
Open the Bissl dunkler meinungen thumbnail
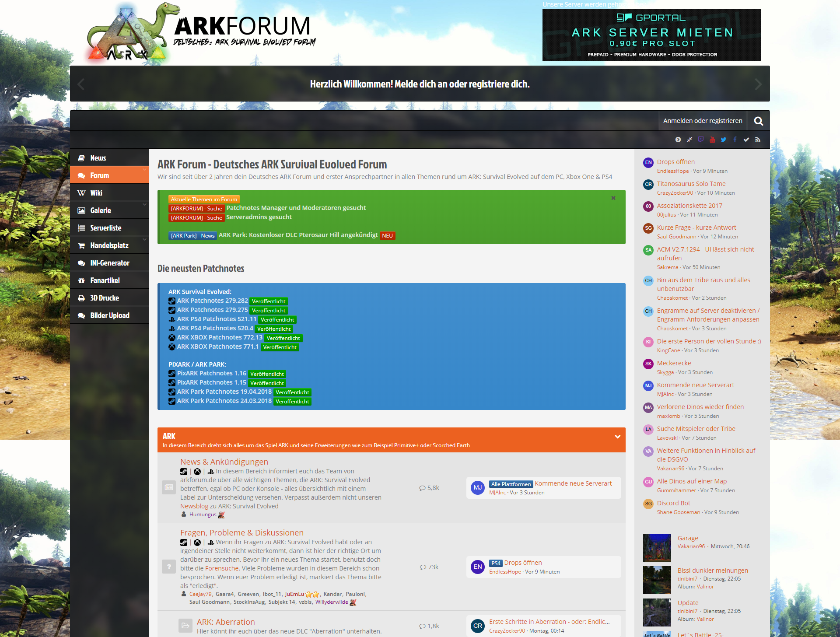[x=657, y=580]
